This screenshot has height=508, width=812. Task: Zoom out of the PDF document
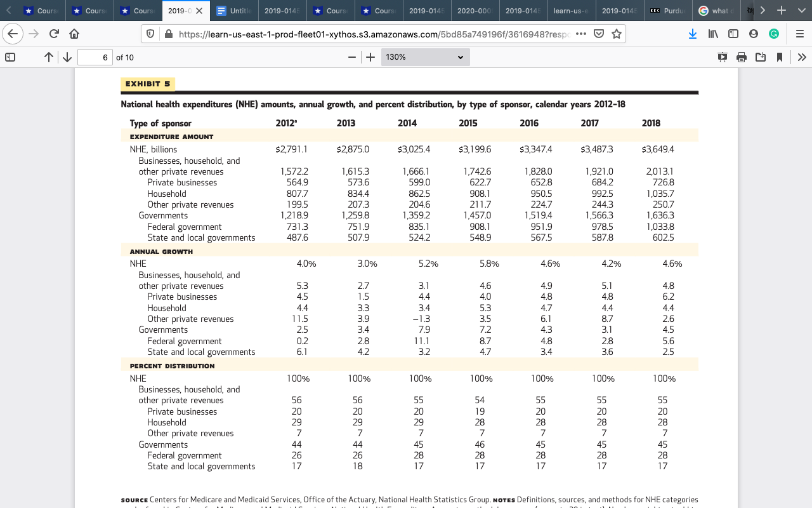(x=351, y=57)
